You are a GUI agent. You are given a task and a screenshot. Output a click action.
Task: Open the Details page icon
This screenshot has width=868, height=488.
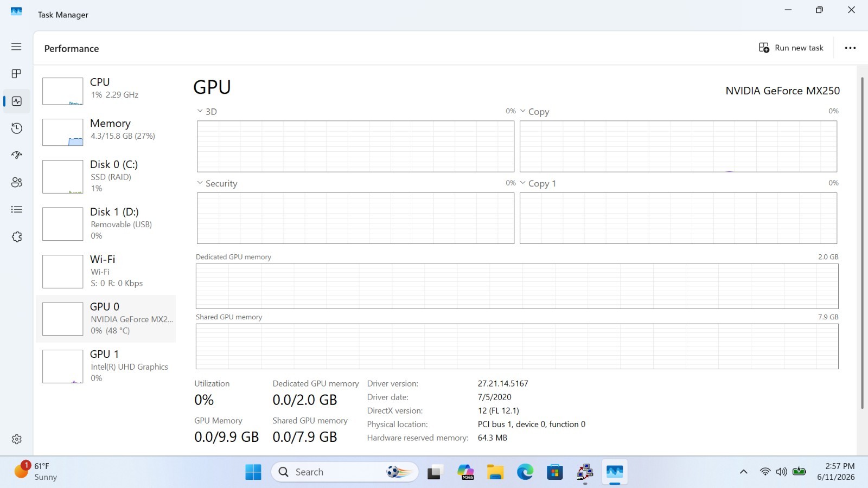coord(16,209)
